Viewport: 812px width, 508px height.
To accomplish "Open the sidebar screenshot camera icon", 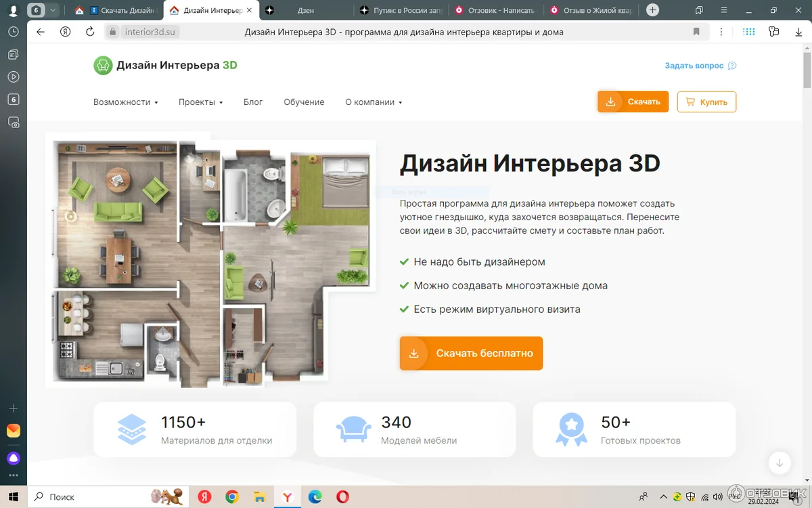I will pyautogui.click(x=13, y=123).
